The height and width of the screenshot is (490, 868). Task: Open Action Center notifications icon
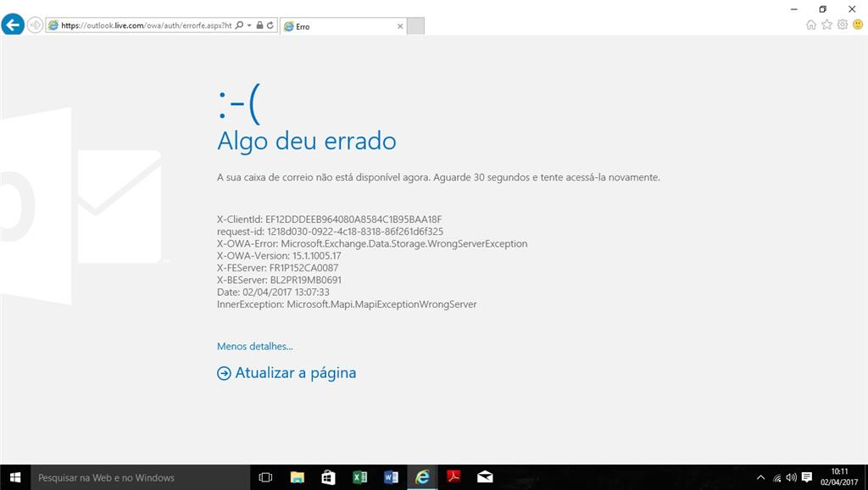[x=807, y=477]
